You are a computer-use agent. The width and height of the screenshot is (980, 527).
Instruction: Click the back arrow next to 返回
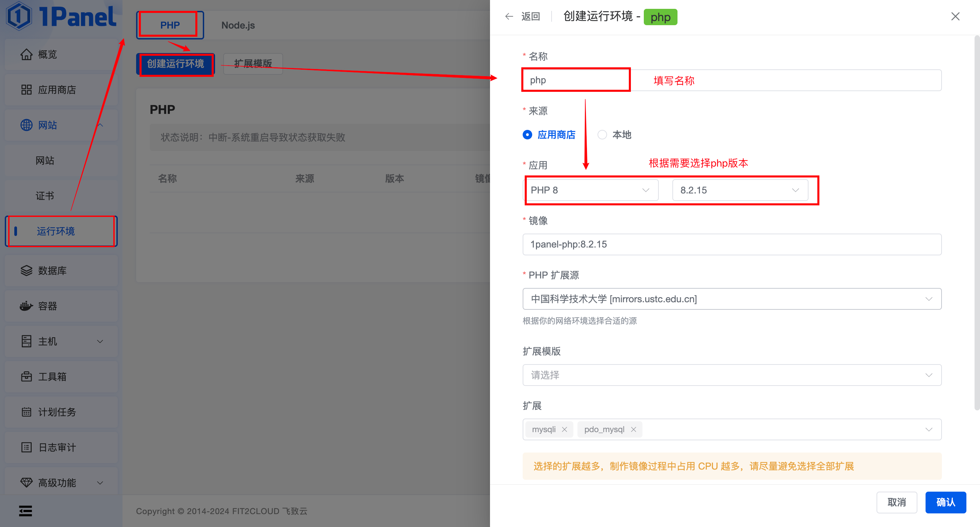509,16
